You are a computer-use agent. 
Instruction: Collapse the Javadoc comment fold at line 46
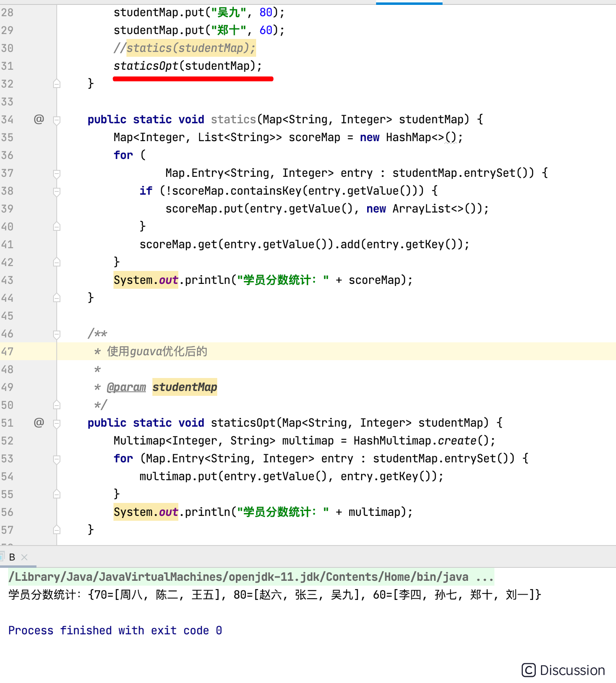pyautogui.click(x=57, y=334)
